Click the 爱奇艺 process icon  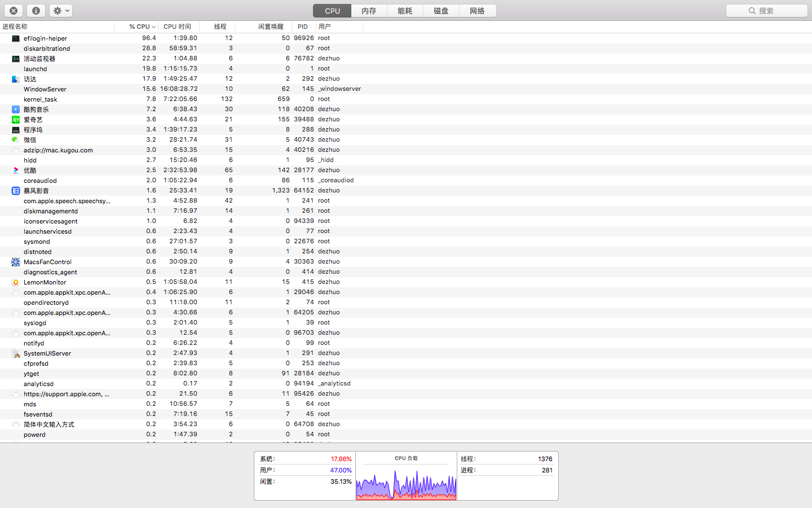pyautogui.click(x=16, y=120)
